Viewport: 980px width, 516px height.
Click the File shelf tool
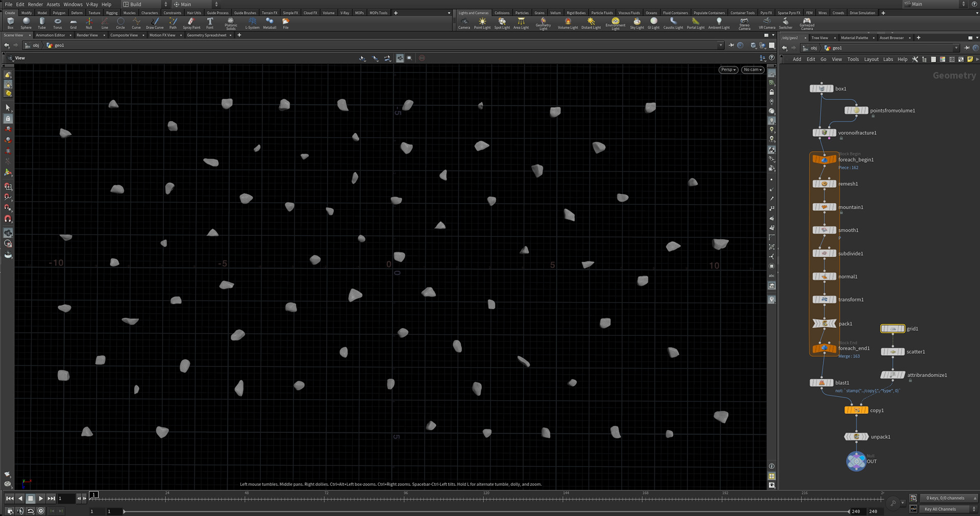click(x=286, y=23)
